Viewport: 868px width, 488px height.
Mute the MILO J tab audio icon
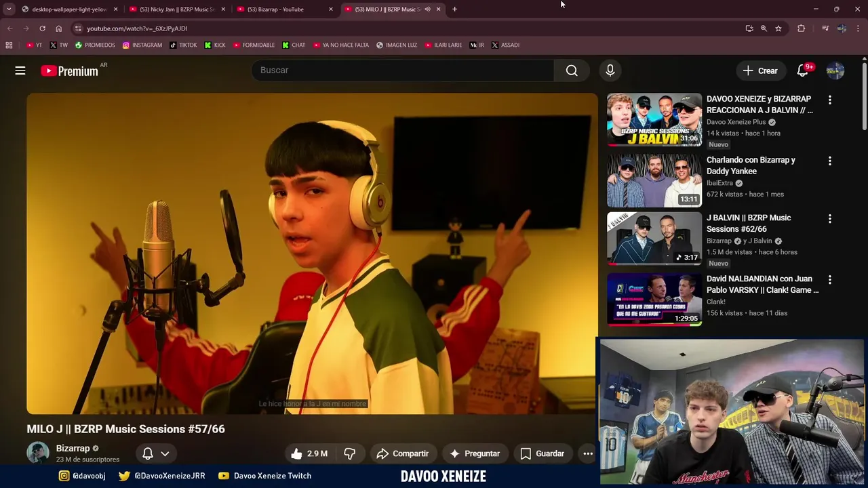pos(428,9)
